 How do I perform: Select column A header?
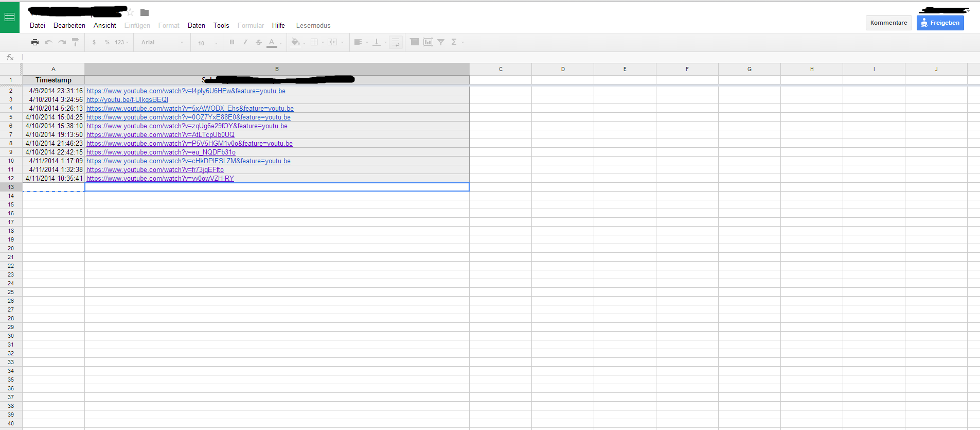[54, 69]
